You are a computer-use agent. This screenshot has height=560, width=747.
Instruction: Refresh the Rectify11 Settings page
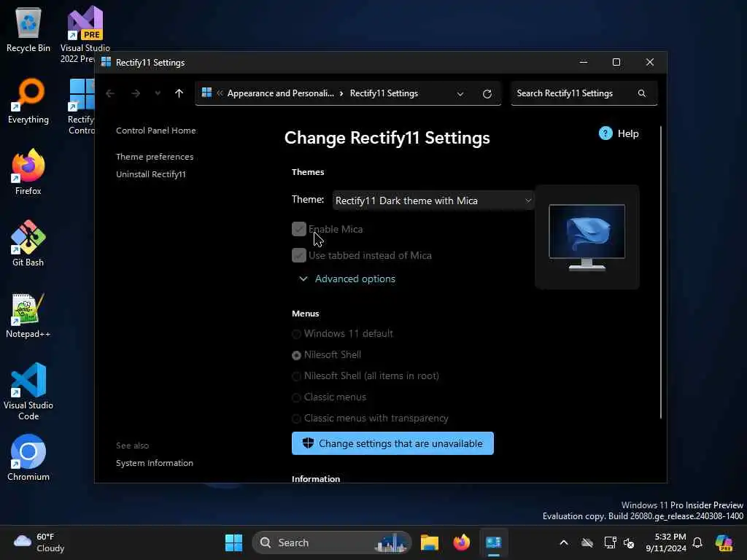[487, 94]
